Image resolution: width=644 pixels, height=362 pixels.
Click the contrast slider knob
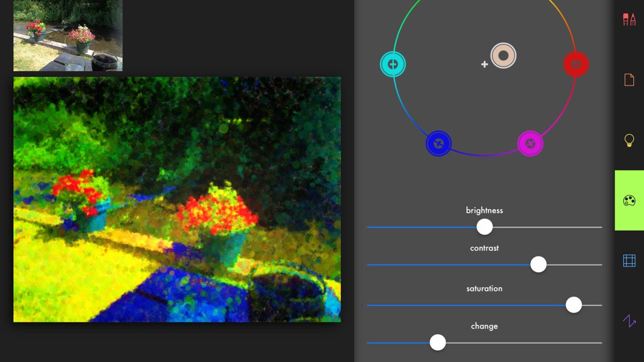point(538,265)
